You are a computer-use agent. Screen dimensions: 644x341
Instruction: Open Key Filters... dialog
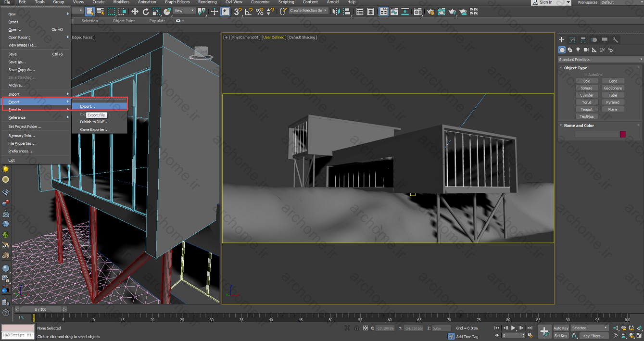pos(594,336)
